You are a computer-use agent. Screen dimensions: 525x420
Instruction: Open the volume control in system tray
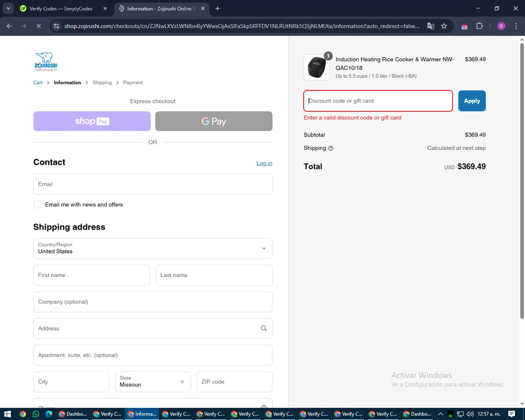(470, 414)
